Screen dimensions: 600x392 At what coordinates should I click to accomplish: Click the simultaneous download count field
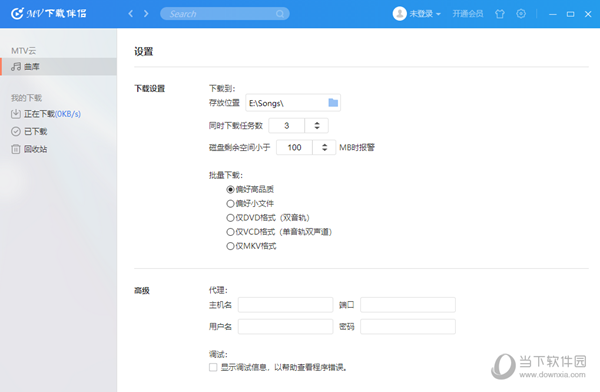click(x=287, y=126)
